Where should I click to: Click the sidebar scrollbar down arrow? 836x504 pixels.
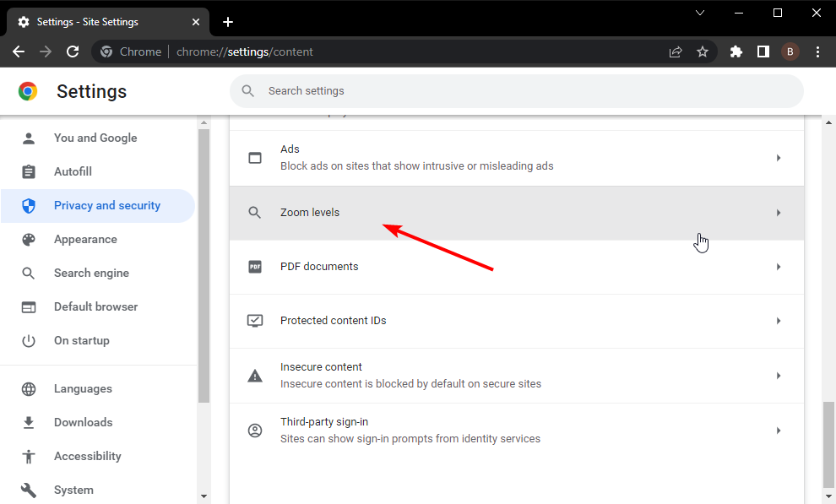tap(204, 496)
